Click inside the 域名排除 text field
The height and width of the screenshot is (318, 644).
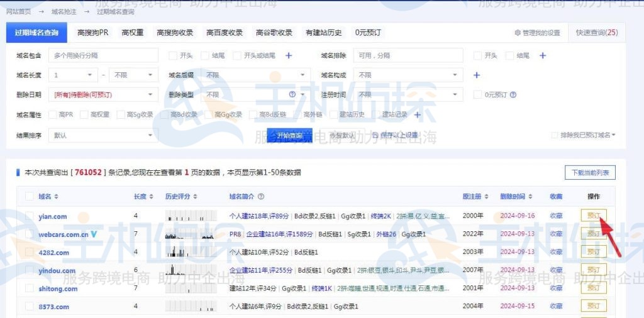click(x=408, y=55)
